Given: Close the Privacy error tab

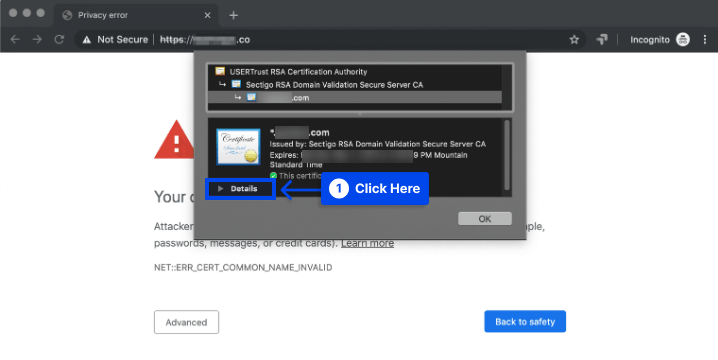Looking at the screenshot, I should (207, 16).
